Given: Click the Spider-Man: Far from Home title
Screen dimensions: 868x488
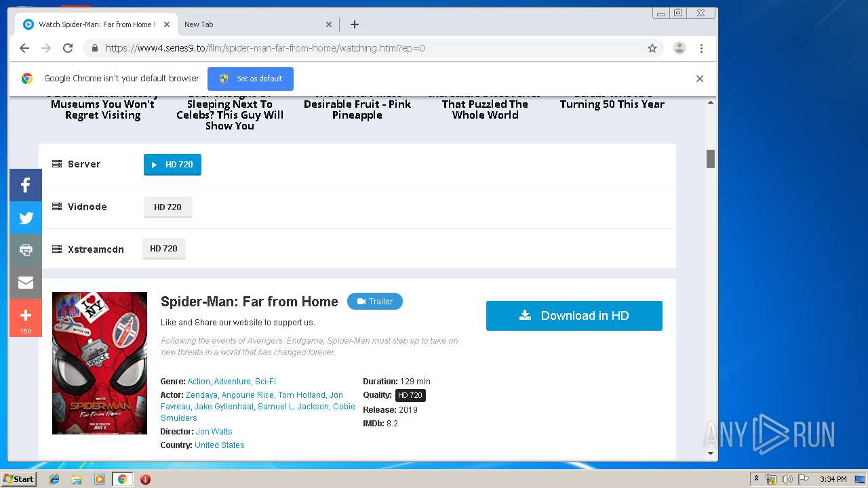Looking at the screenshot, I should tap(250, 302).
